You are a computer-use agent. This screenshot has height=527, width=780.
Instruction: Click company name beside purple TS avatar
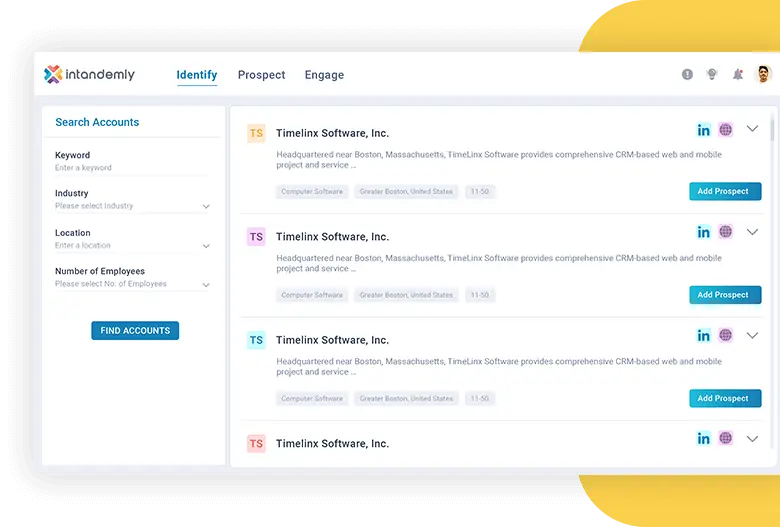[x=332, y=237]
